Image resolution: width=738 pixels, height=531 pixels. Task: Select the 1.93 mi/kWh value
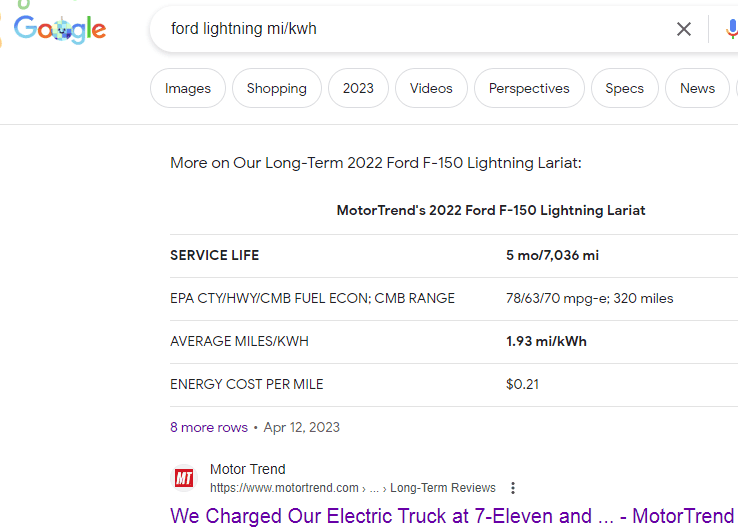546,341
